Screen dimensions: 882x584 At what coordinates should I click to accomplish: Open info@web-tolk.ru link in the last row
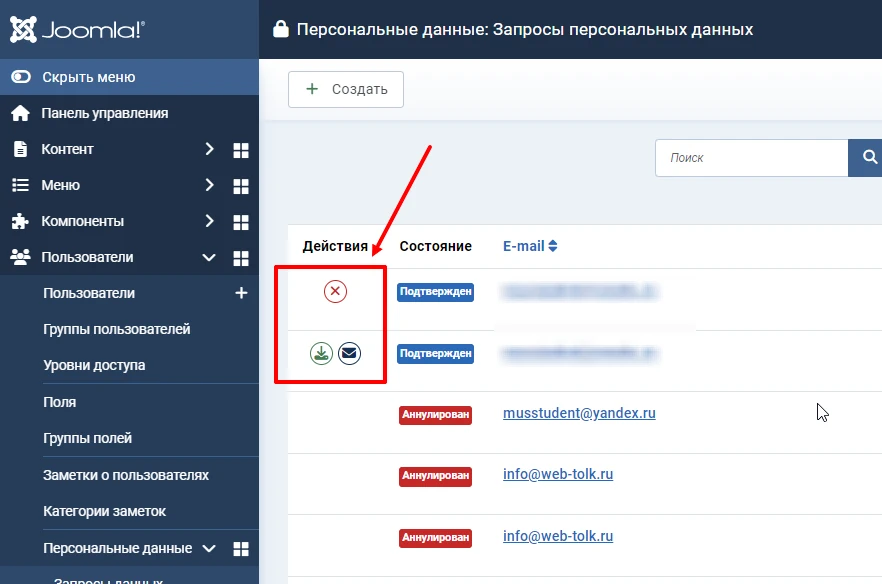pyautogui.click(x=558, y=536)
